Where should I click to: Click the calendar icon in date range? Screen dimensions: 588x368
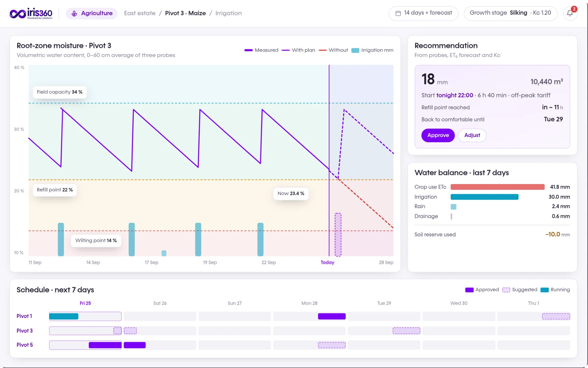point(398,13)
